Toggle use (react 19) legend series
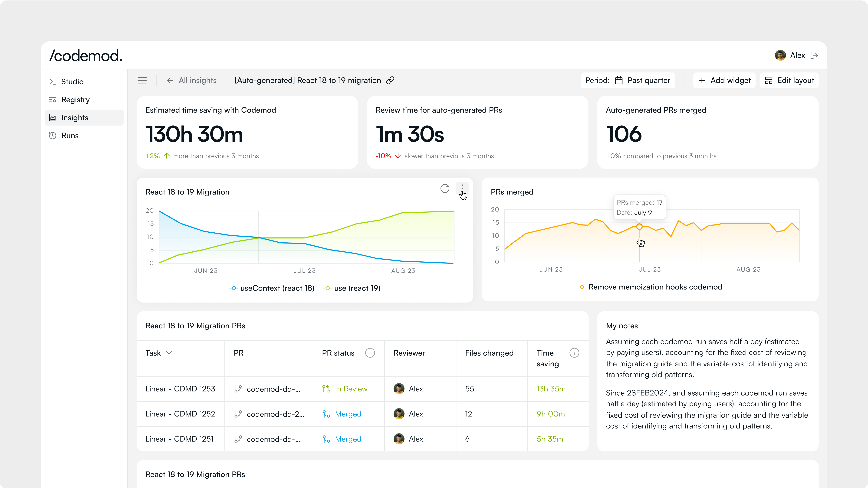The height and width of the screenshot is (488, 868). [x=352, y=288]
